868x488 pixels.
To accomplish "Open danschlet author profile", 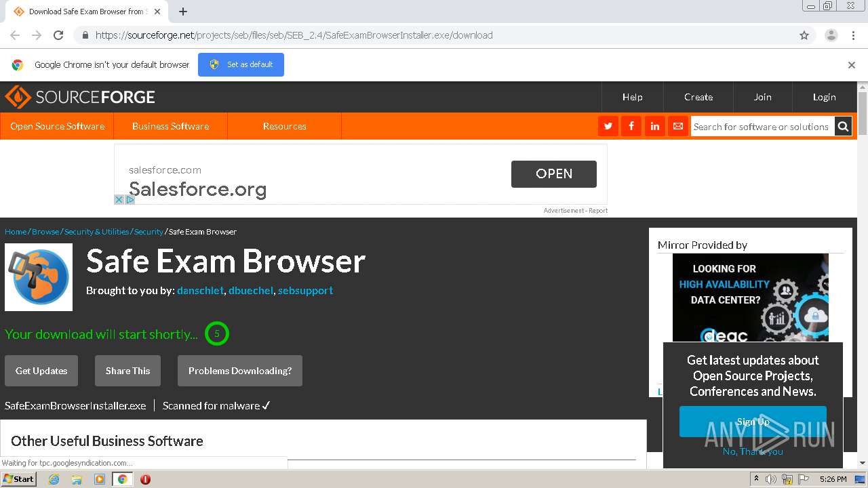I will point(200,290).
